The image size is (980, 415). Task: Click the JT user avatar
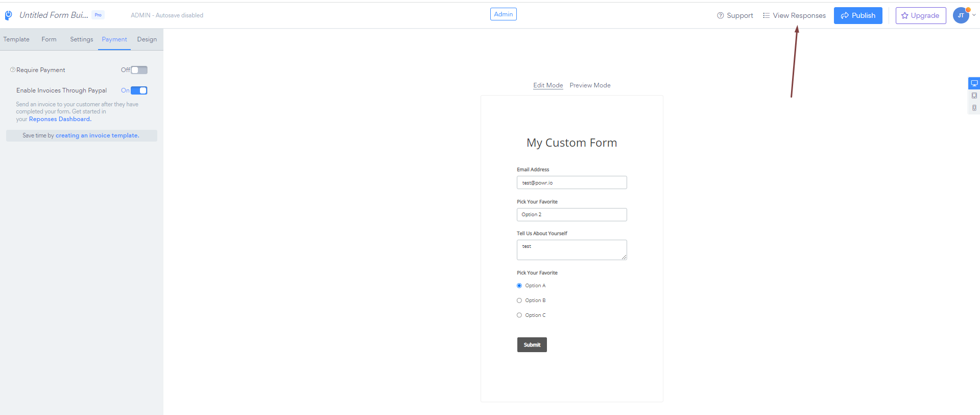(961, 15)
